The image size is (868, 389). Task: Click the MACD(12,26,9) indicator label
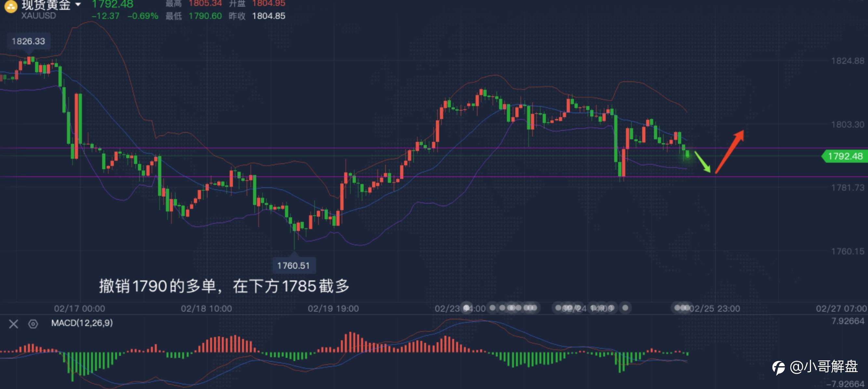pos(82,323)
